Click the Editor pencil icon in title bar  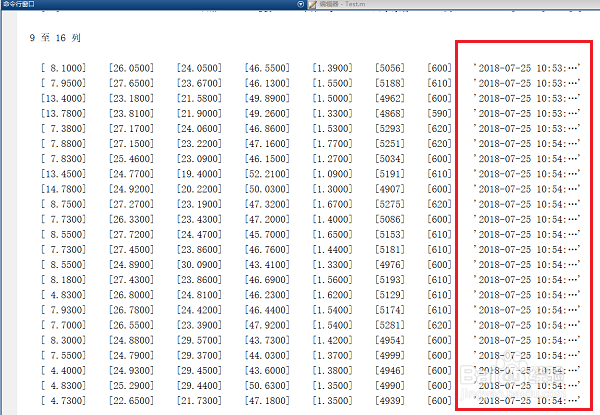pyautogui.click(x=312, y=4)
